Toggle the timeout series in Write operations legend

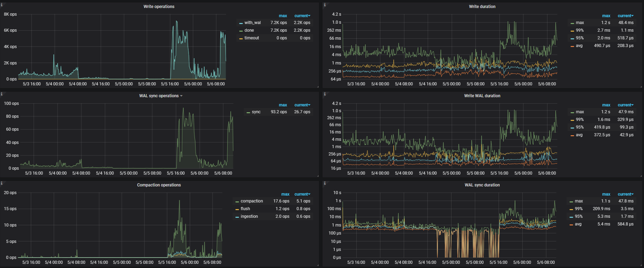pos(251,38)
